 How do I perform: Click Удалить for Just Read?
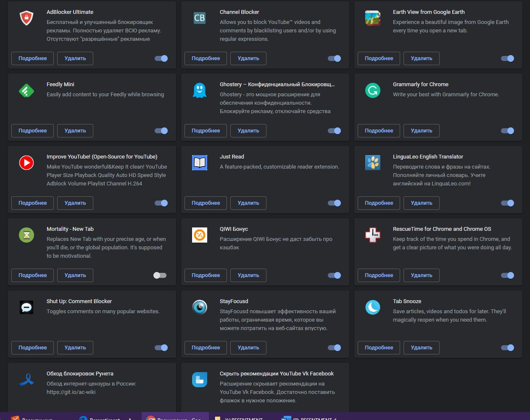tap(248, 203)
